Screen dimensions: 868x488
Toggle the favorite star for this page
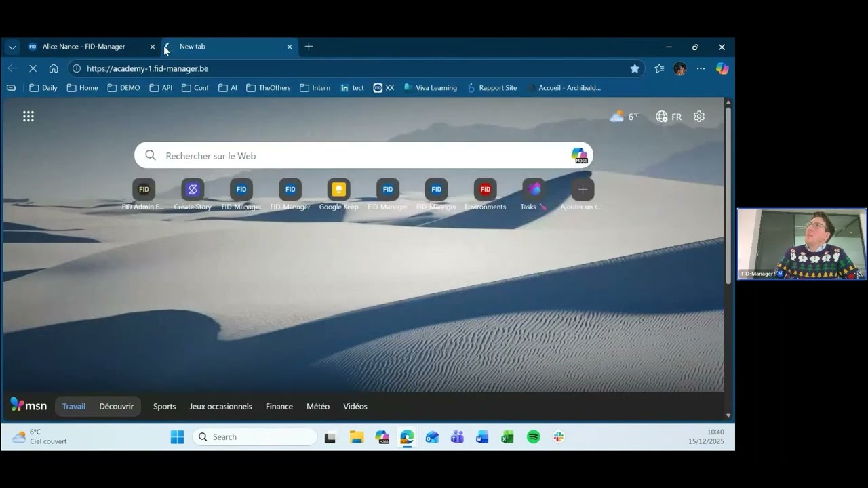point(635,68)
